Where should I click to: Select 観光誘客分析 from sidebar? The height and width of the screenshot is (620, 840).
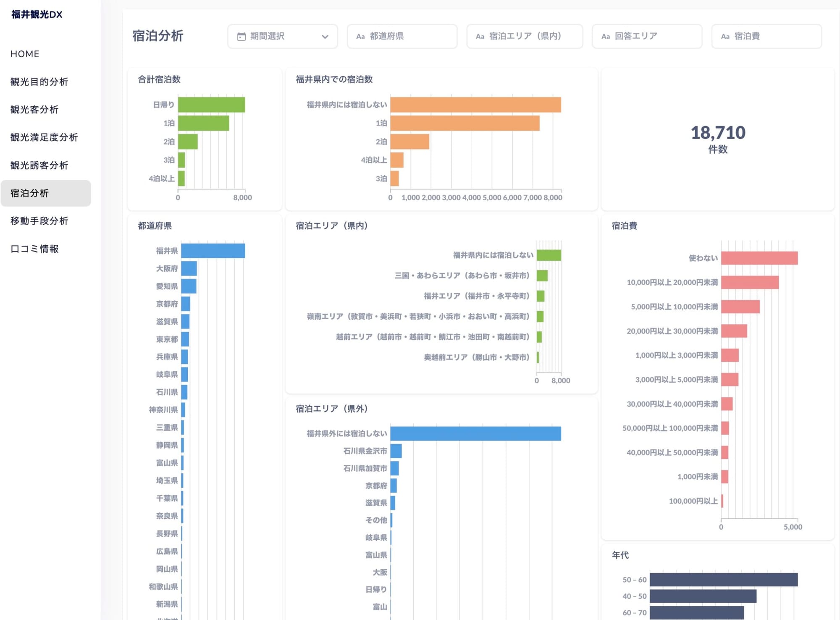tap(39, 165)
